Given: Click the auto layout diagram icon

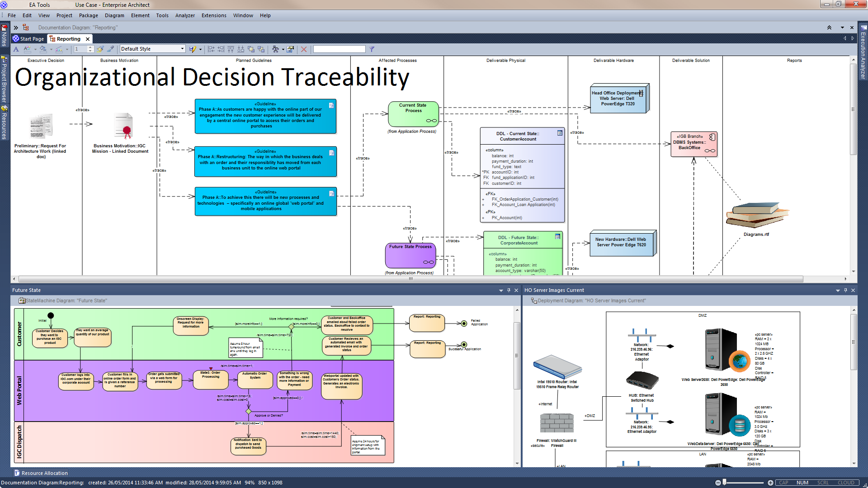Looking at the screenshot, I should click(x=275, y=49).
